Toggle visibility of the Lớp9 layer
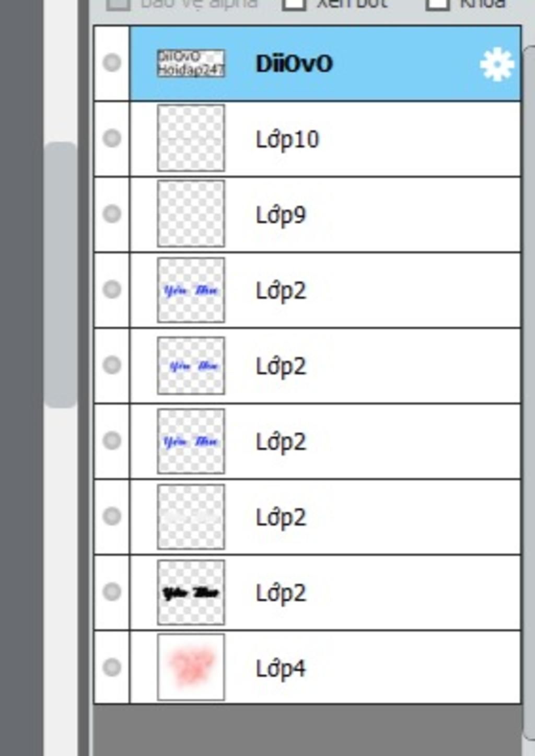Screen dimensions: 535x756 click(x=112, y=214)
